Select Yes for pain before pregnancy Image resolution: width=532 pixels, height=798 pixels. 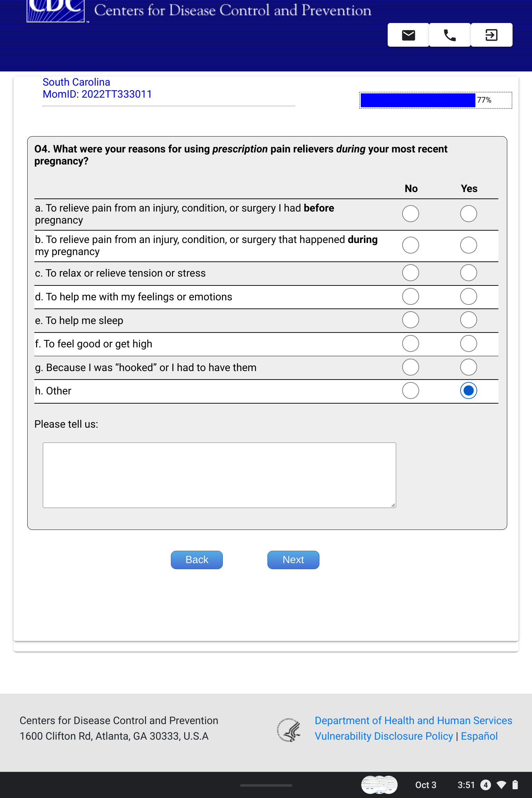tap(468, 214)
